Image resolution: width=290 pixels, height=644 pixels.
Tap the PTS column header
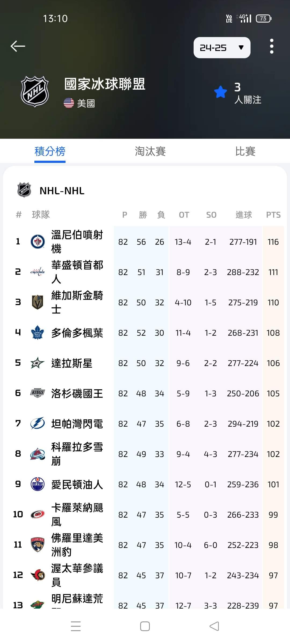(x=273, y=215)
